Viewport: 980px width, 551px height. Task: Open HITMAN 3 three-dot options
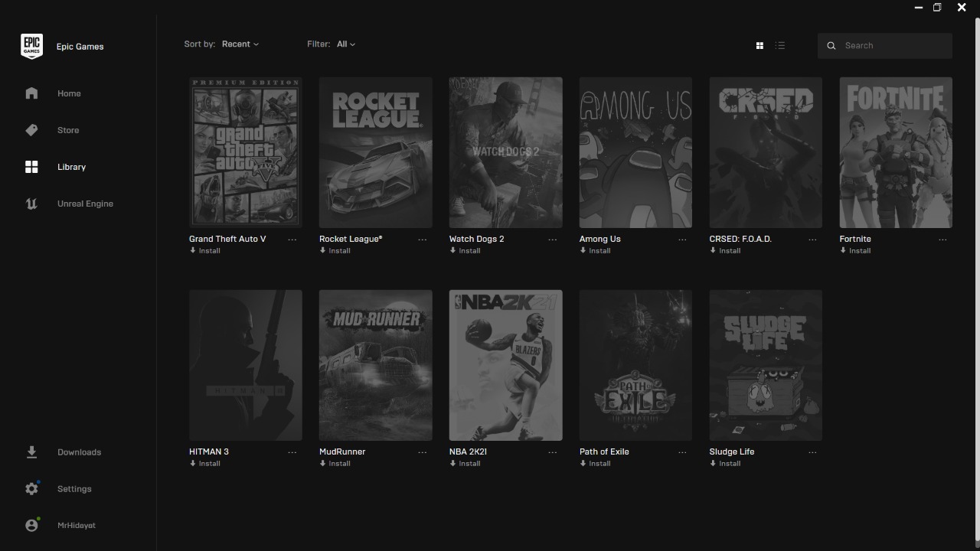(292, 452)
